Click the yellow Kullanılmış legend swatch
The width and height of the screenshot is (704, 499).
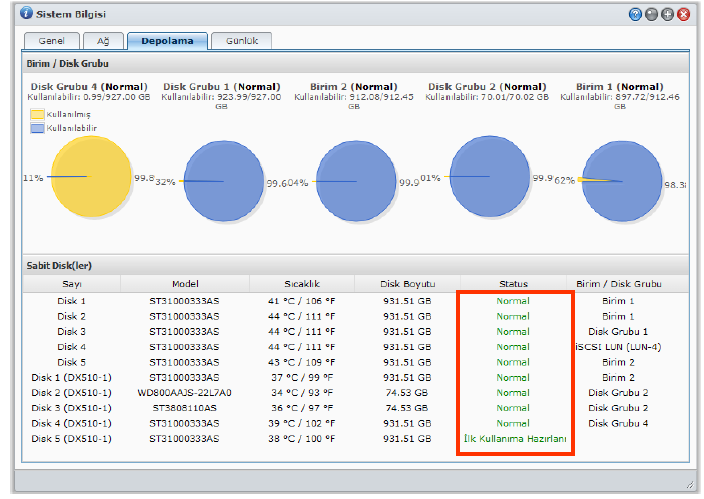(x=37, y=115)
